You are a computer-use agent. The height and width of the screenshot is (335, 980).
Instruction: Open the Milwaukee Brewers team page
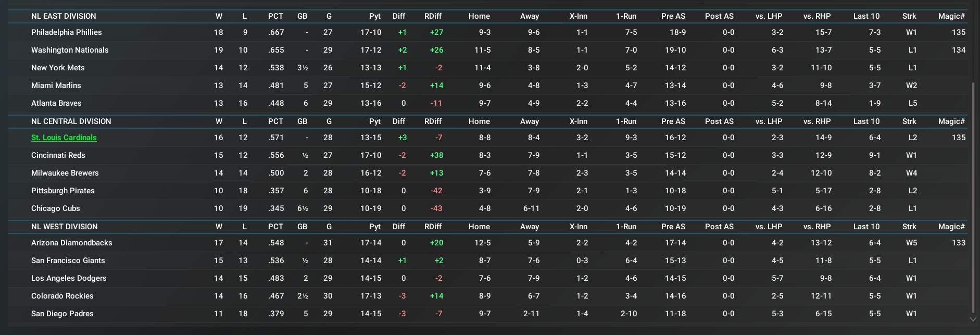tap(65, 173)
